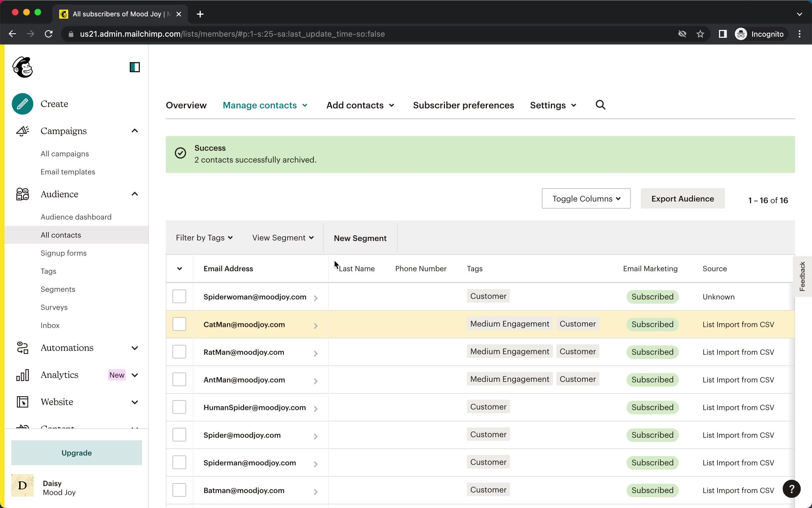
Task: Expand the Automations section chevron
Action: click(x=134, y=348)
